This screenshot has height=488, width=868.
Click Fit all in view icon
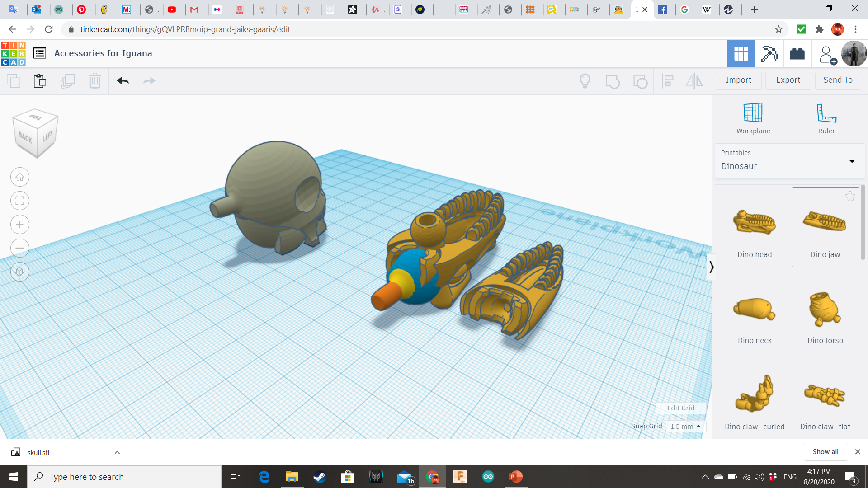point(20,201)
